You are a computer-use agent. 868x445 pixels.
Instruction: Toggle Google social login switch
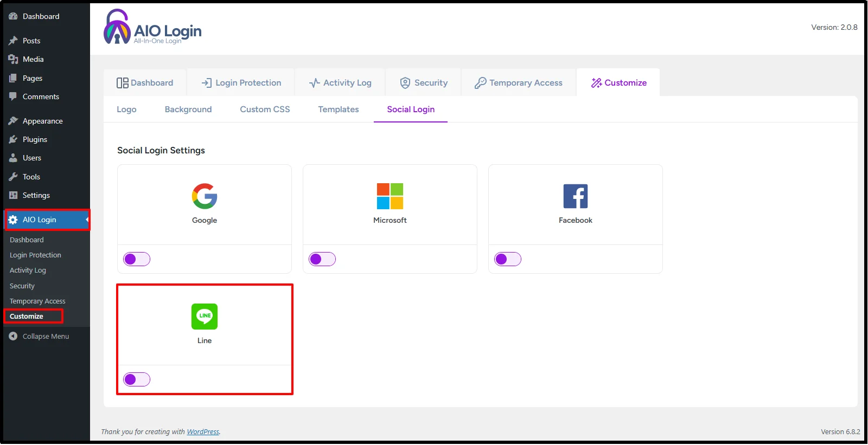[x=137, y=259]
